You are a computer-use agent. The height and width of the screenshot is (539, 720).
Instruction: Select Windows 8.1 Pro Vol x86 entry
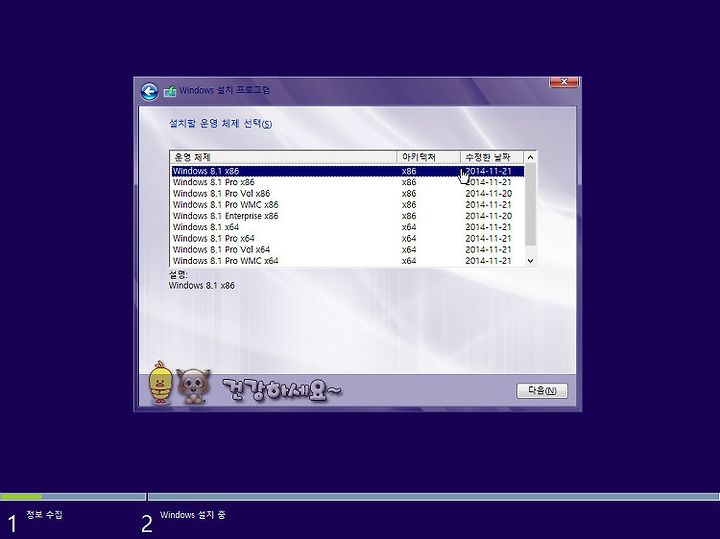pos(348,193)
